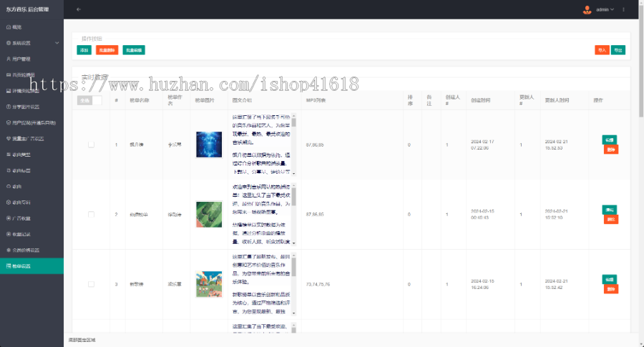Click the 广告收益 icon in sidebar

point(8,218)
